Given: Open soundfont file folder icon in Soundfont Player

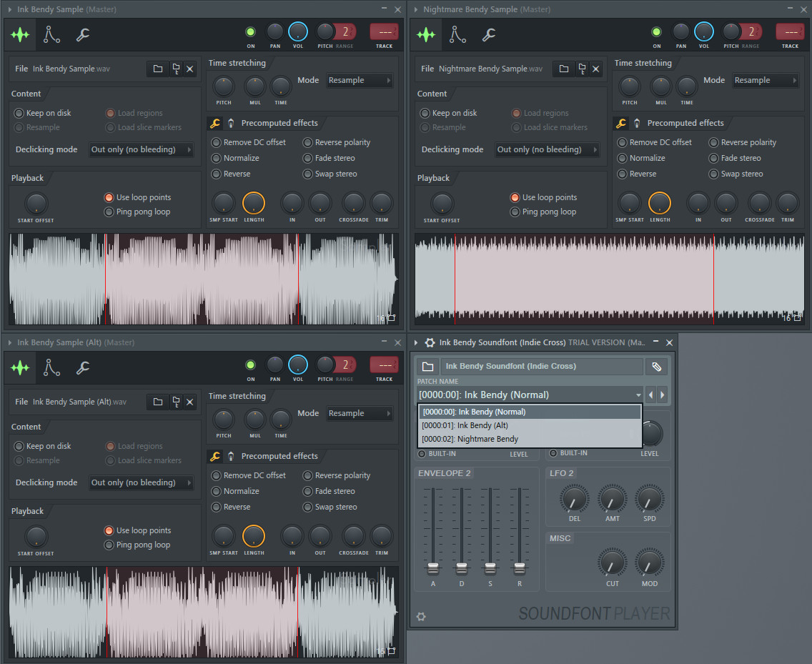Looking at the screenshot, I should pyautogui.click(x=427, y=366).
